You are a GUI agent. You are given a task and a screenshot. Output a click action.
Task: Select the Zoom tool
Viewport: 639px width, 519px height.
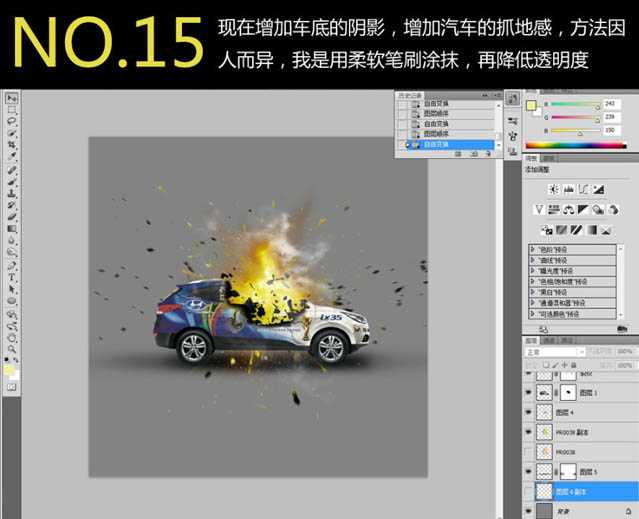[x=11, y=349]
